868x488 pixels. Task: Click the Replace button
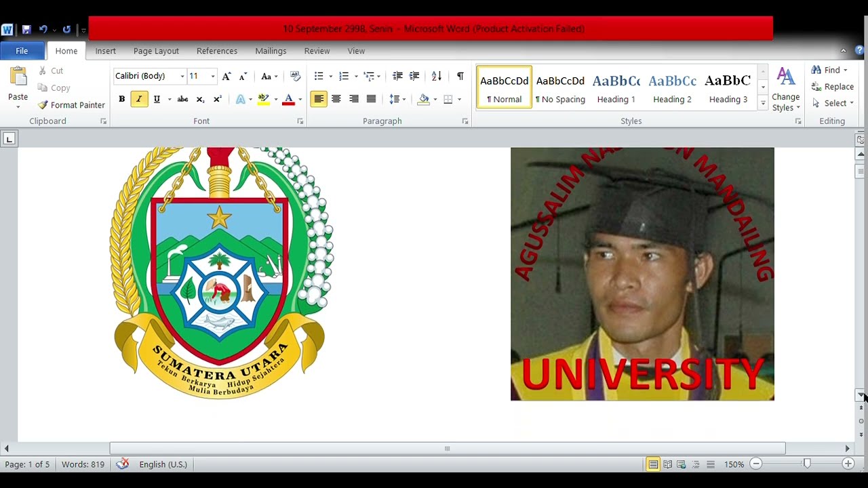833,87
